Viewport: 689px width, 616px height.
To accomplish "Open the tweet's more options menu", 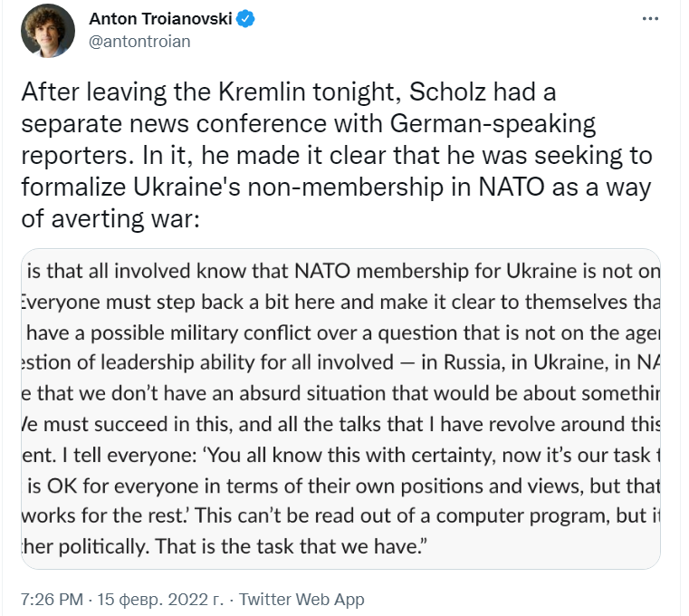I will 651,19.
